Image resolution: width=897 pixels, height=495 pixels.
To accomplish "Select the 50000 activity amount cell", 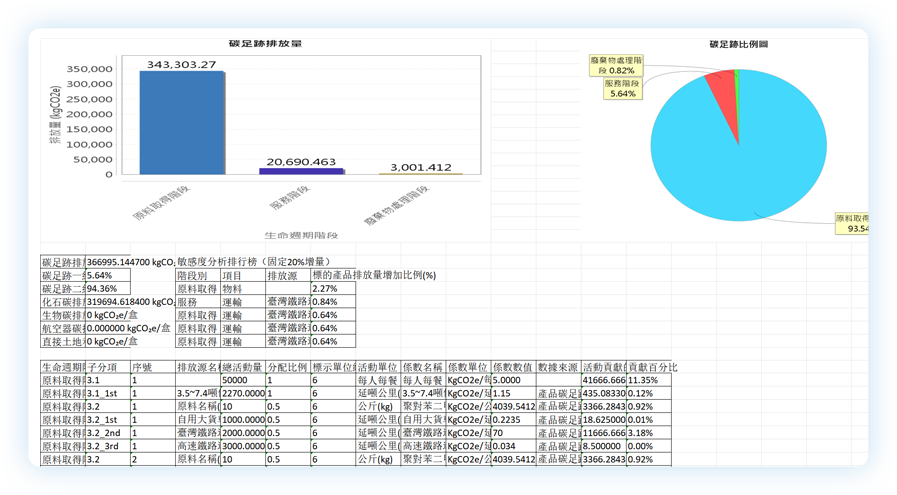I will point(243,381).
